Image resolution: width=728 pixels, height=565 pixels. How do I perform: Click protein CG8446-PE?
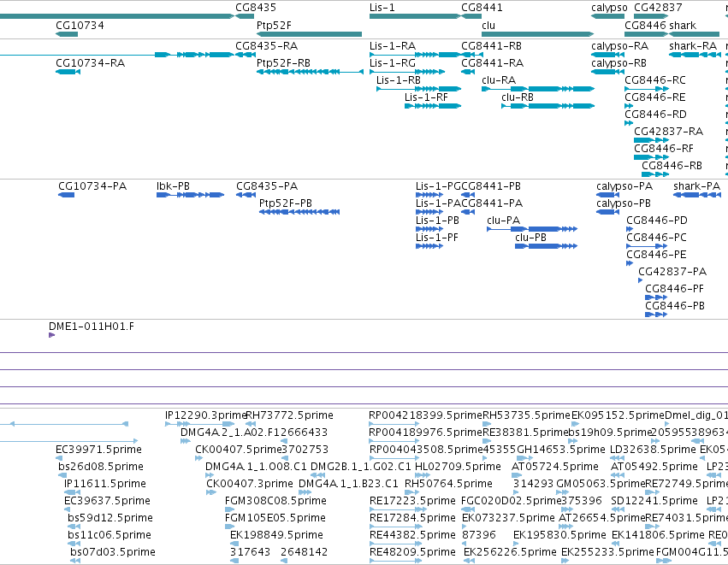click(x=656, y=255)
